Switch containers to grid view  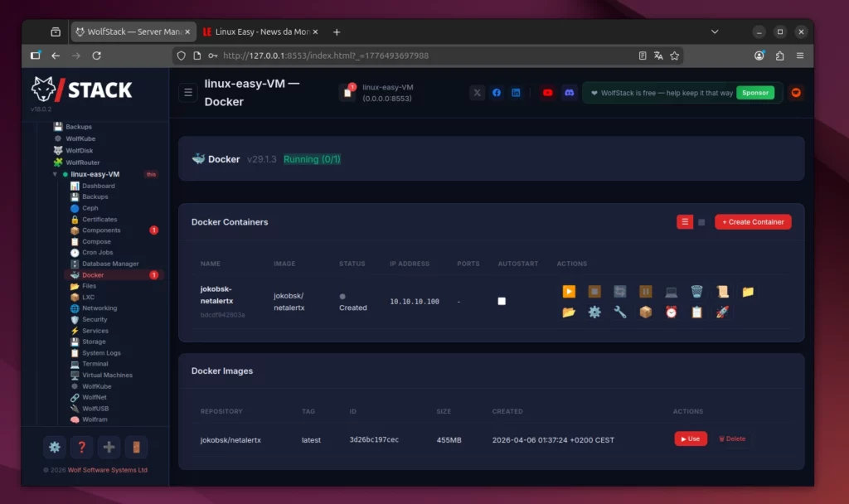coord(701,221)
